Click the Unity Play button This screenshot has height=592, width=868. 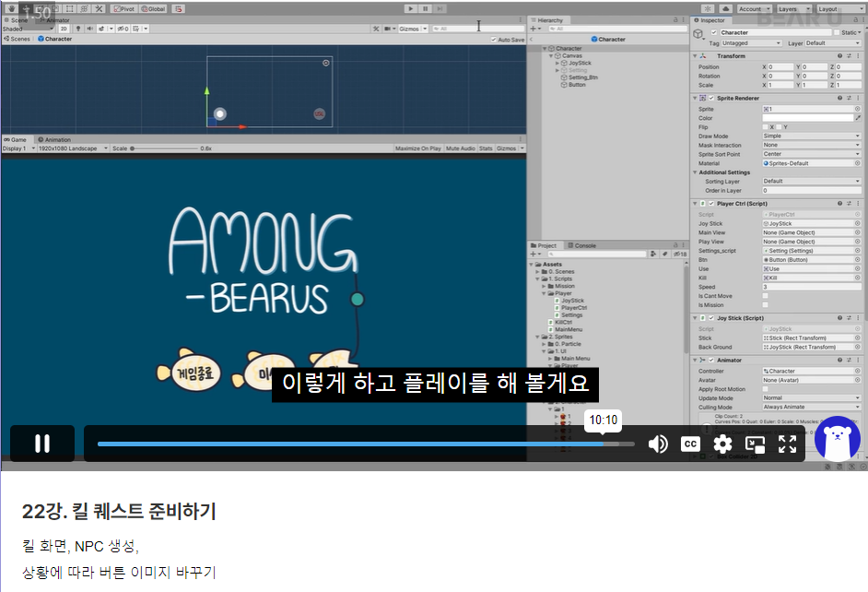[x=410, y=9]
